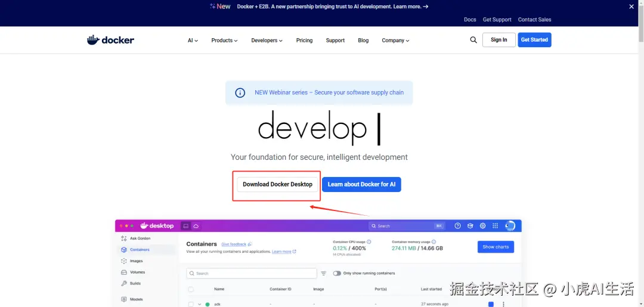
Task: Tick the checkbox for the adk row
Action: 191,304
